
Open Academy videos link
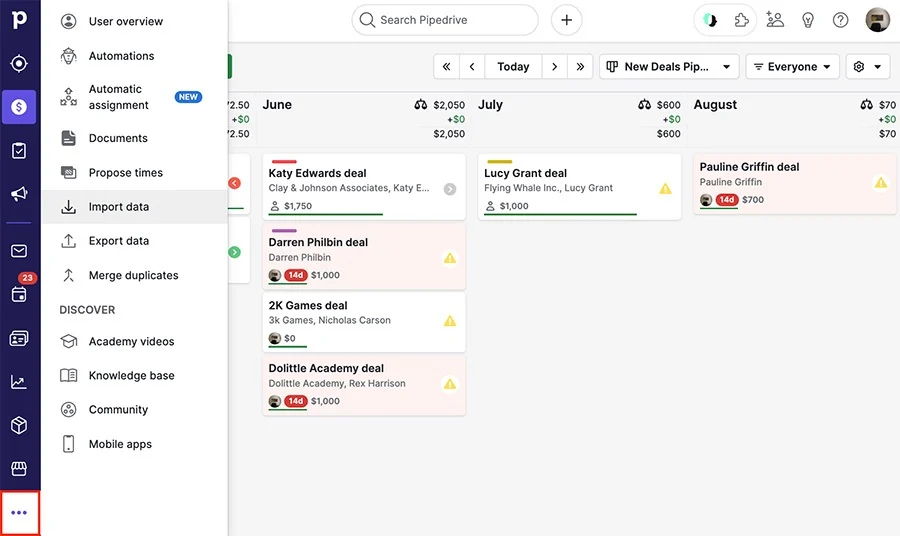tap(135, 341)
